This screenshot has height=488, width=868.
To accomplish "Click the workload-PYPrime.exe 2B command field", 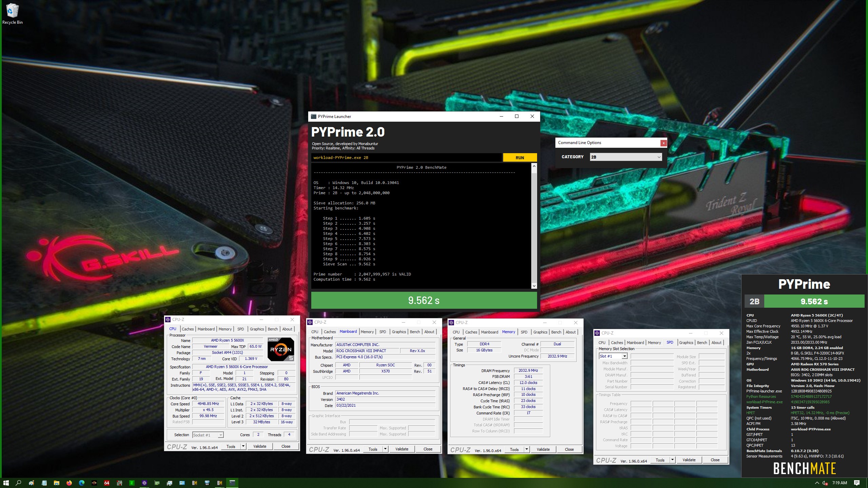I will pos(406,158).
